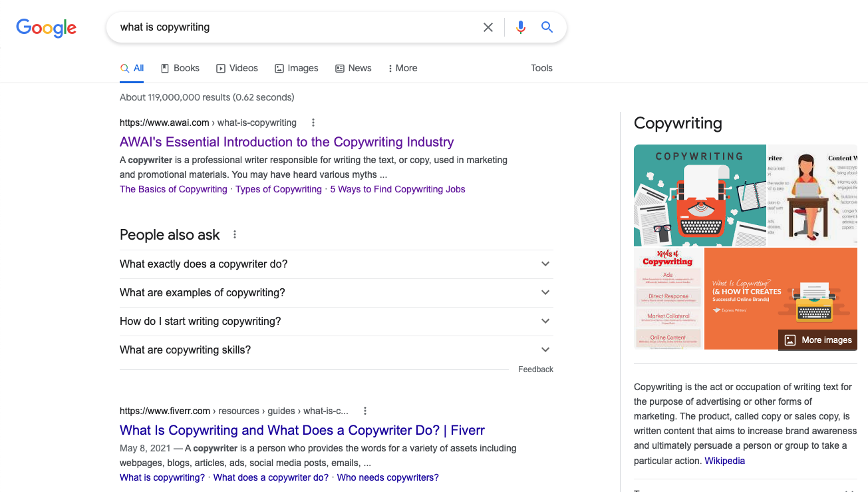
Task: Clear the search query with the X icon
Action: (488, 27)
